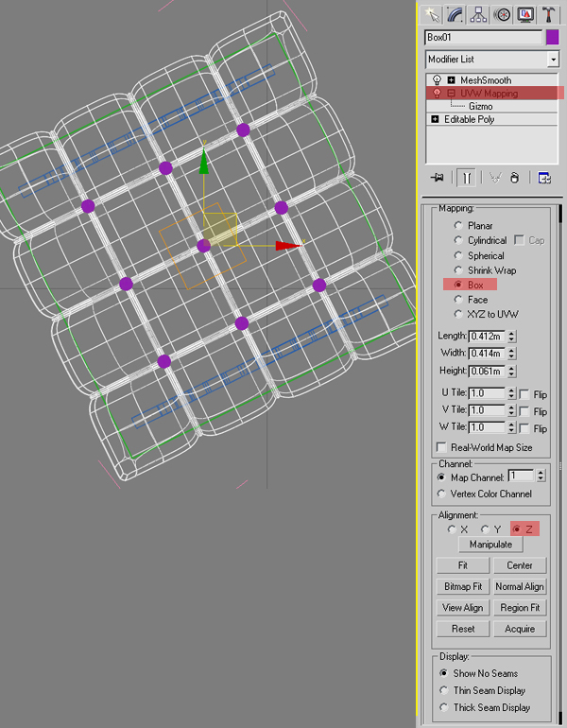Select Thick Seam Display option

click(x=444, y=707)
